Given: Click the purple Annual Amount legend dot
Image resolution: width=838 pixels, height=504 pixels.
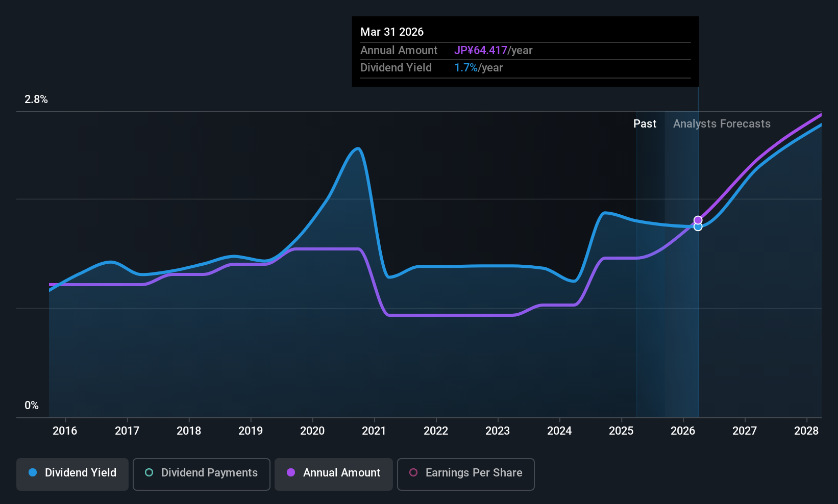Looking at the screenshot, I should 291,472.
